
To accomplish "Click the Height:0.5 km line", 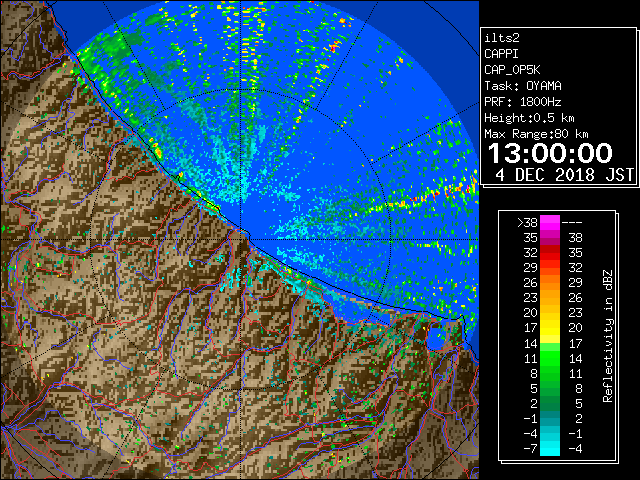I will [529, 118].
